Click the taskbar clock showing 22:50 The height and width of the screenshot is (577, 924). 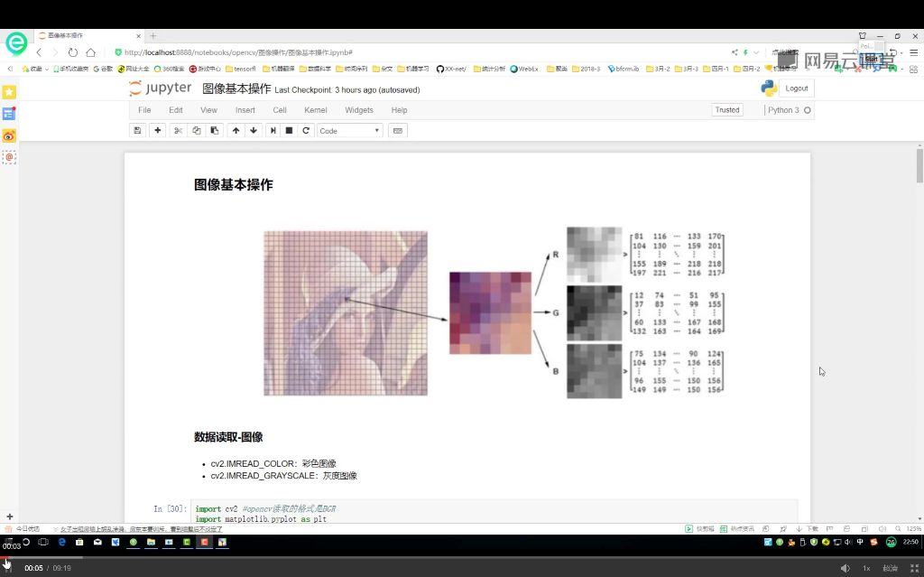pos(910,542)
